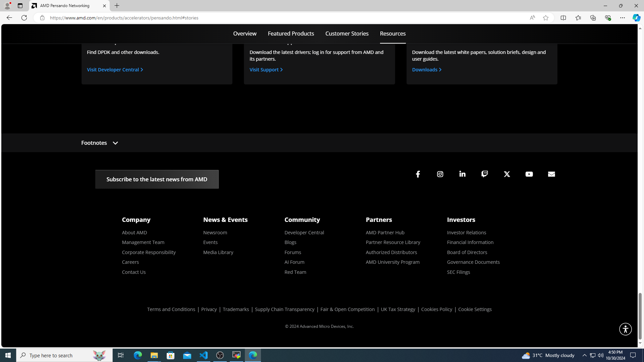Open Cookie Settings link
Image resolution: width=644 pixels, height=362 pixels.
pos(475,309)
